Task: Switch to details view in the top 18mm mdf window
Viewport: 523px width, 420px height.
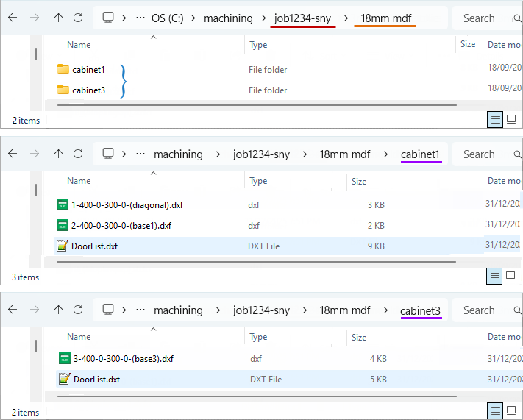Action: point(496,119)
